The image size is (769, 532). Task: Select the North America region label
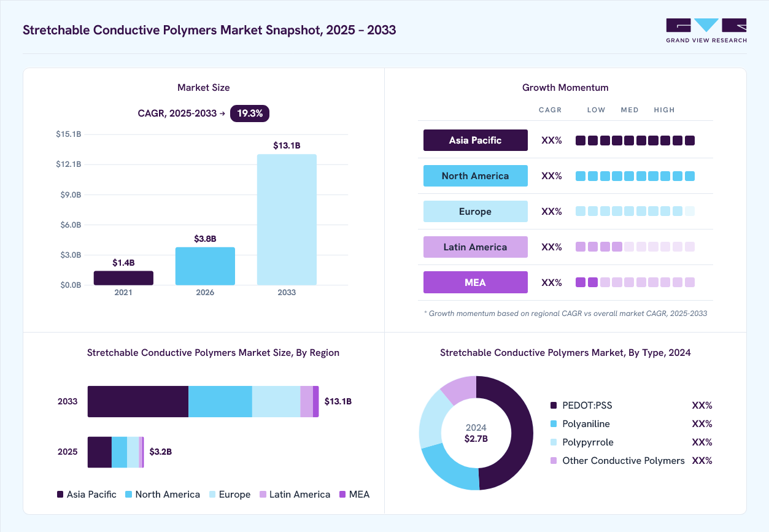point(476,175)
